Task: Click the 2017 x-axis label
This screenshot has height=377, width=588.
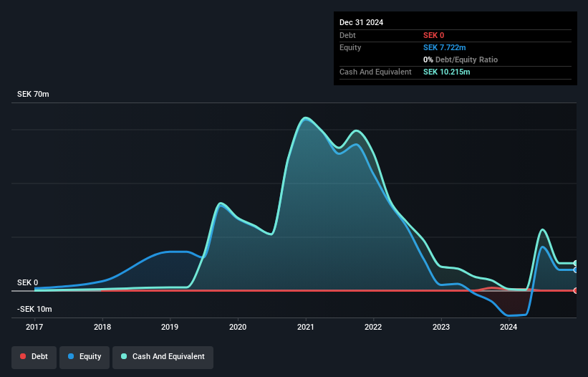Action: coord(34,327)
